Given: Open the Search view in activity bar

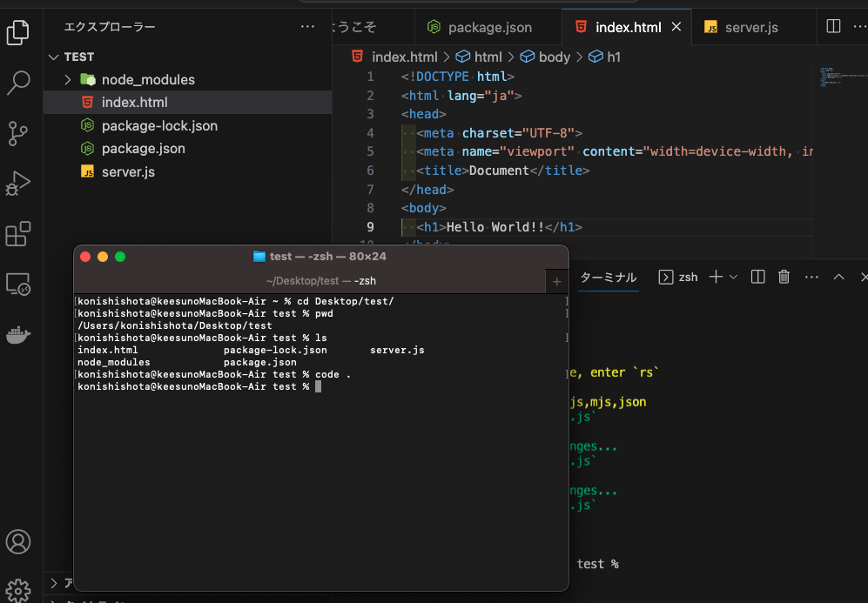Looking at the screenshot, I should (x=17, y=83).
